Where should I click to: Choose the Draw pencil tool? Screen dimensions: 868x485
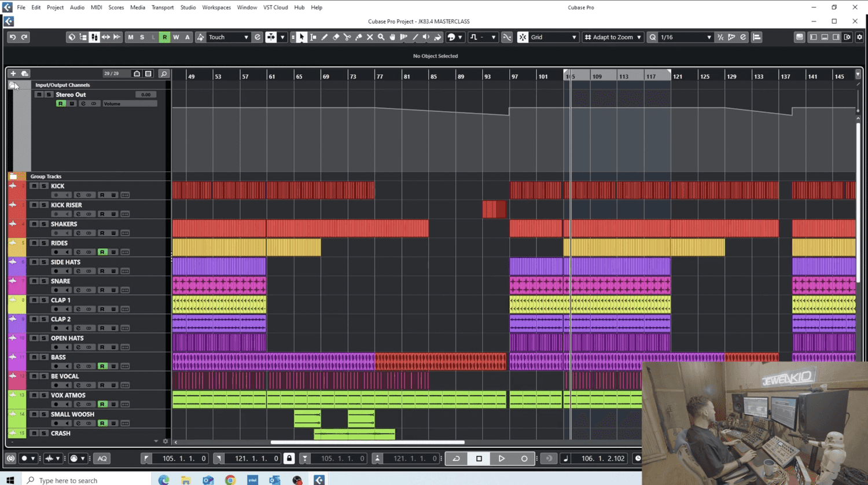(325, 37)
